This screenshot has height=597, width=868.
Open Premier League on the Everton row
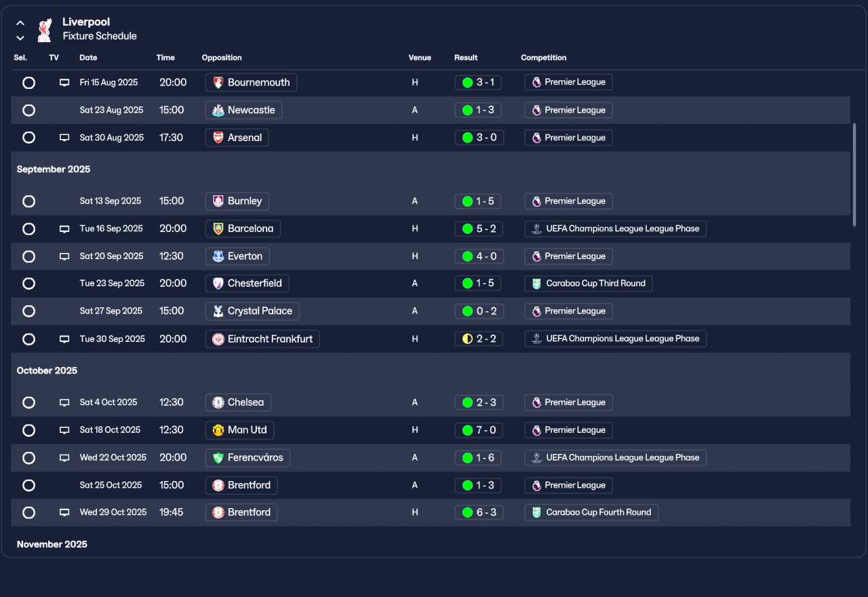tap(569, 256)
